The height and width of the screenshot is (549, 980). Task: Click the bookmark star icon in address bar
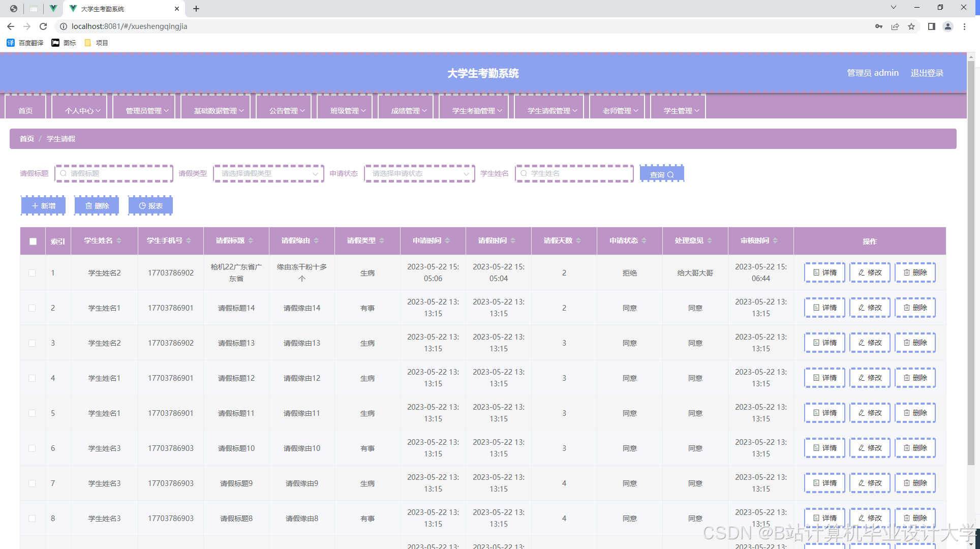pyautogui.click(x=911, y=26)
